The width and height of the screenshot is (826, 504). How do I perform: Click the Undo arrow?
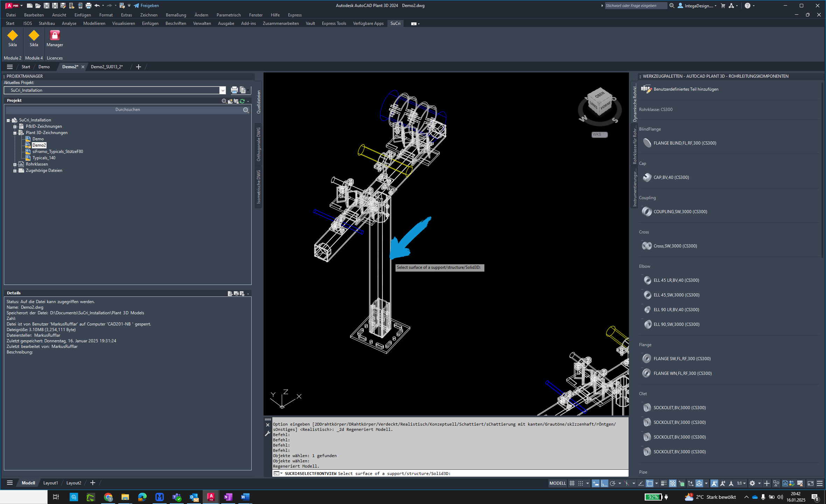(97, 6)
